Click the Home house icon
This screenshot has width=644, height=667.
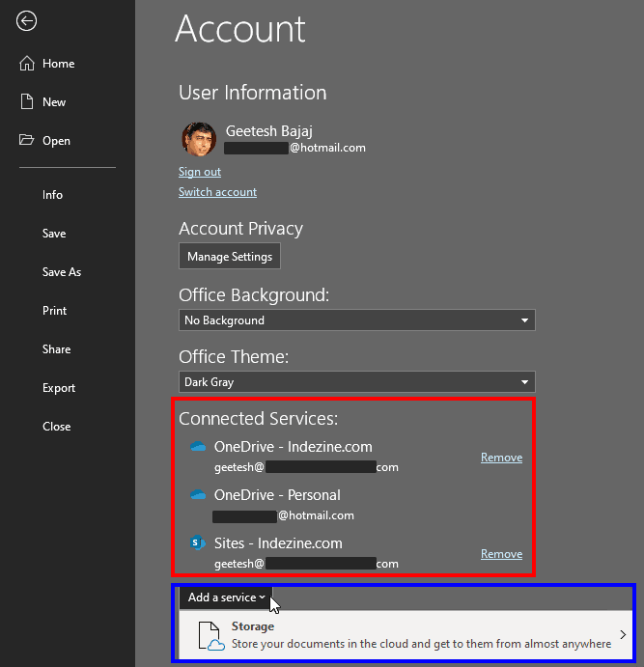pos(27,64)
